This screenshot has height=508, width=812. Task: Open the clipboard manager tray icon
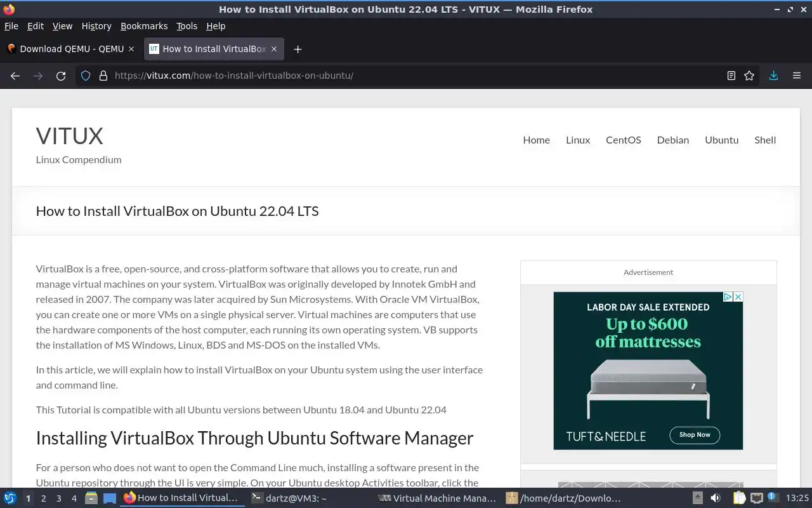(x=738, y=498)
